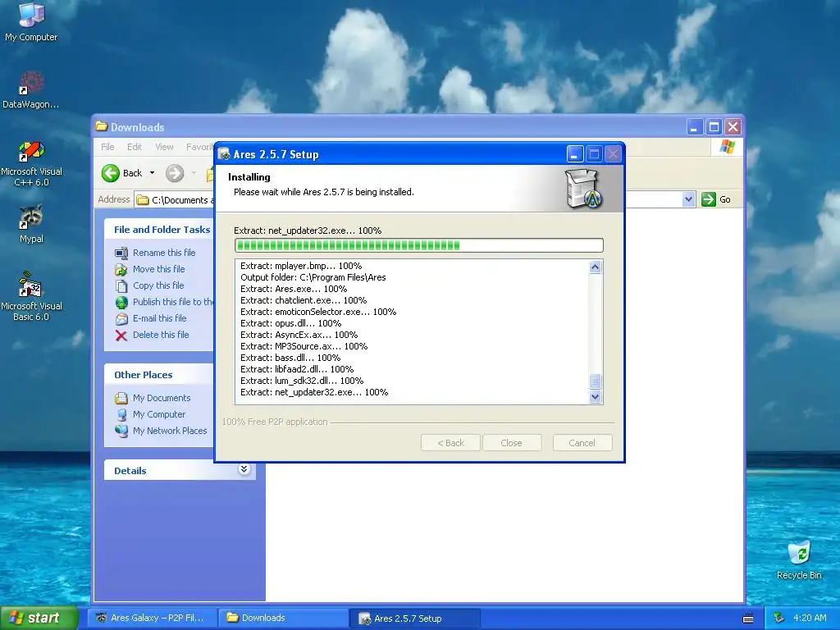Expand the Details panel chevron
Image resolution: width=840 pixels, height=630 pixels.
[244, 469]
